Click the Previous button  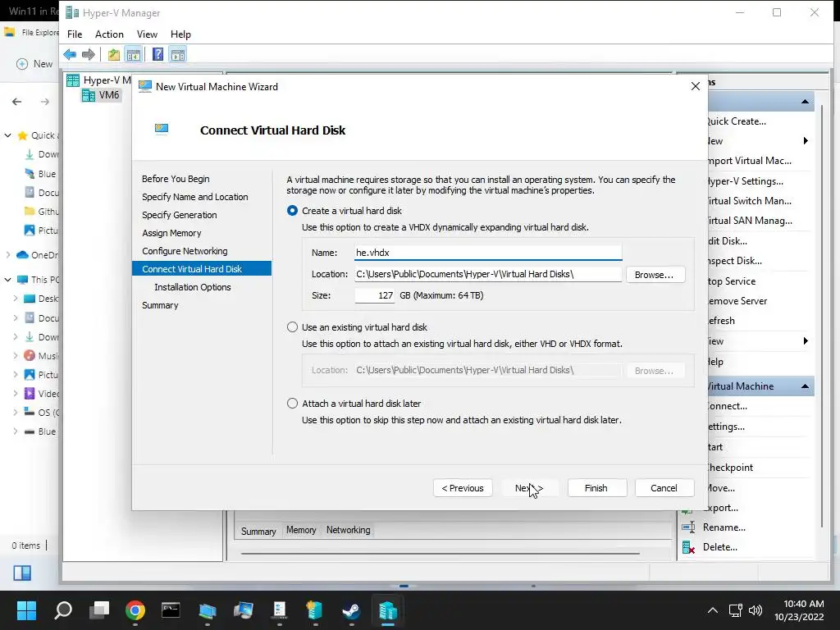point(463,488)
